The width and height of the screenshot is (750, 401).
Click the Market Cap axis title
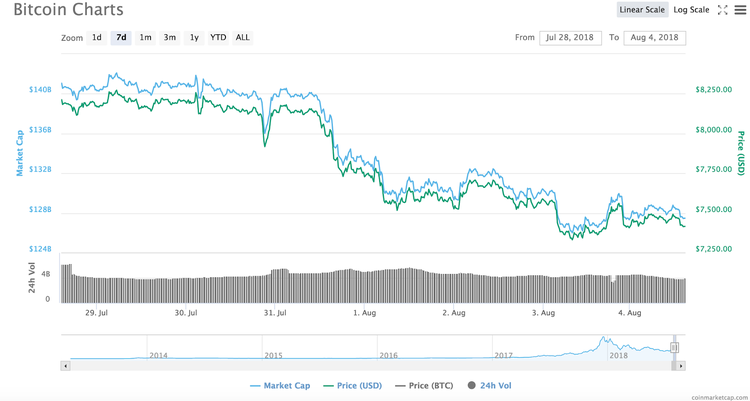(x=20, y=155)
